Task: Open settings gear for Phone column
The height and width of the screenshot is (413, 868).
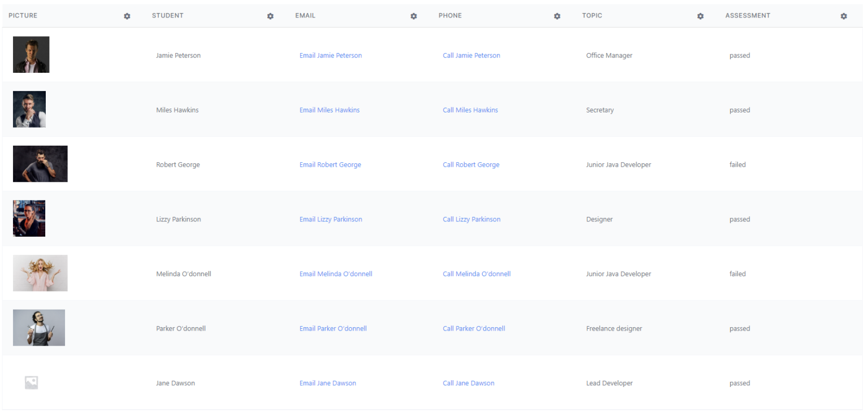Action: point(557,16)
